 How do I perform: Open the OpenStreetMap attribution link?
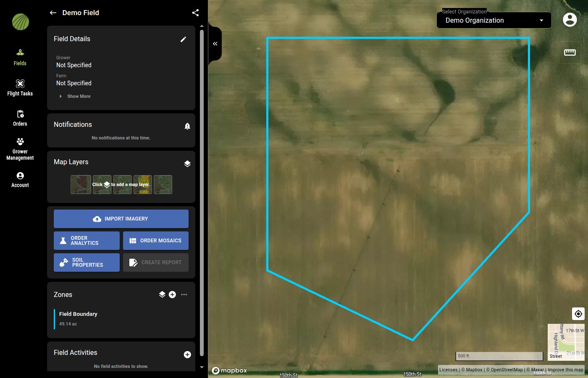(504, 370)
